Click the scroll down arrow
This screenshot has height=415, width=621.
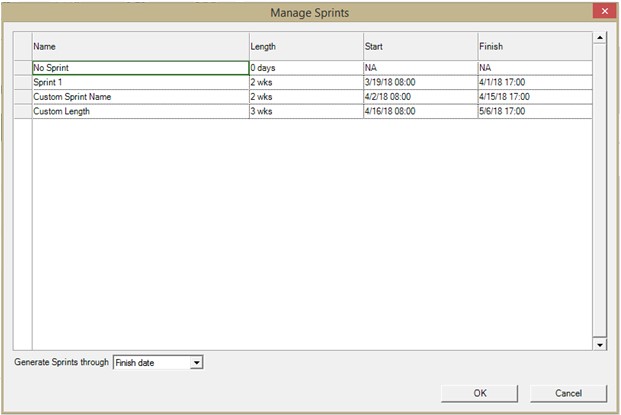point(600,345)
